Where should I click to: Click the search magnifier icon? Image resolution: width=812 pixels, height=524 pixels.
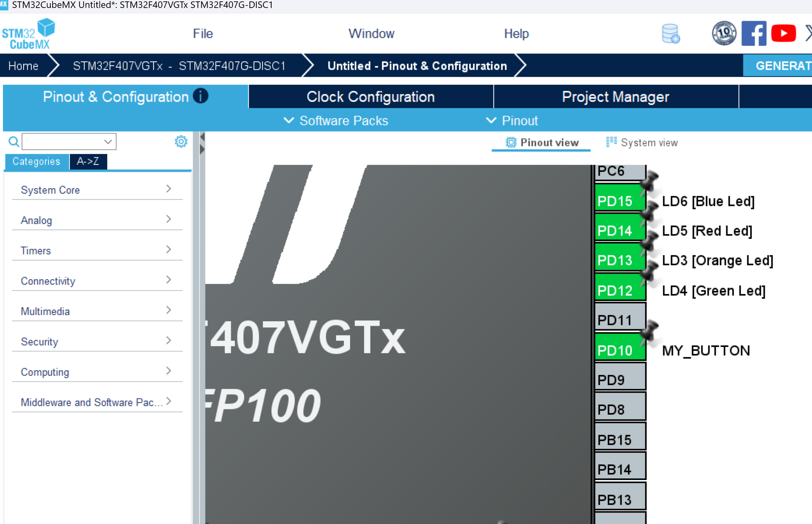coord(13,141)
